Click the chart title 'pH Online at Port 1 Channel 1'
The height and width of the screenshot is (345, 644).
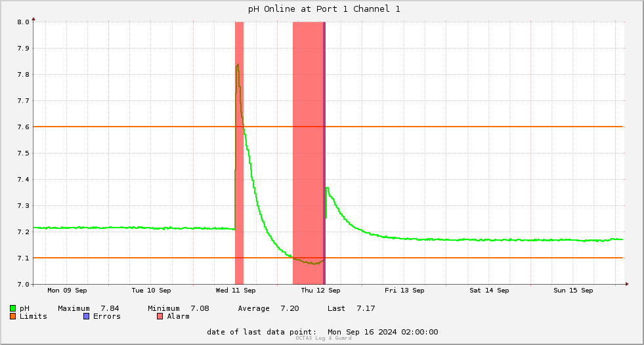click(324, 9)
